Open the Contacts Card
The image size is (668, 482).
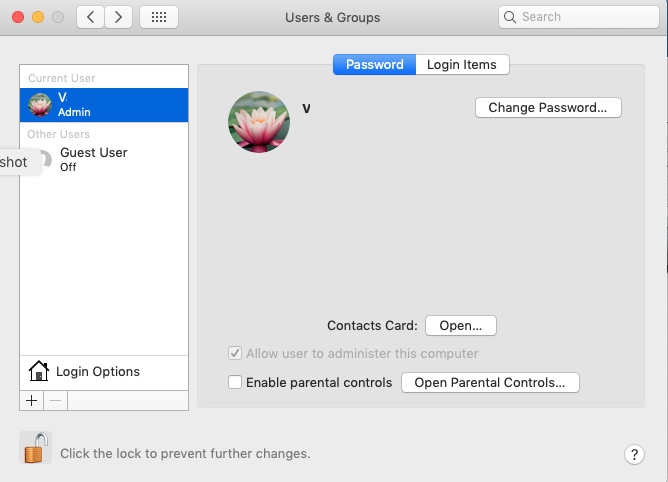[x=461, y=325]
